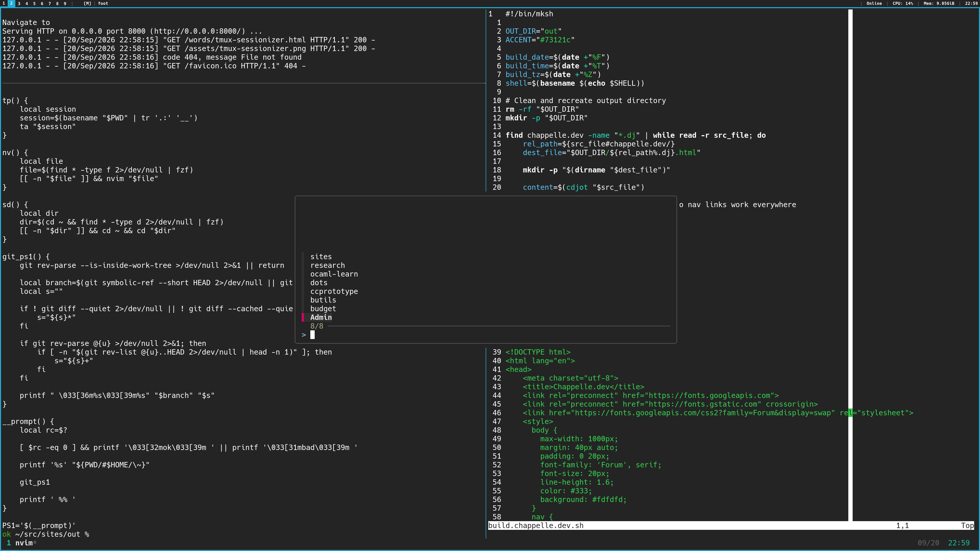Click the vim statusline filename build.chappelle.dev.sh
This screenshot has width=980, height=551.
tap(536, 525)
